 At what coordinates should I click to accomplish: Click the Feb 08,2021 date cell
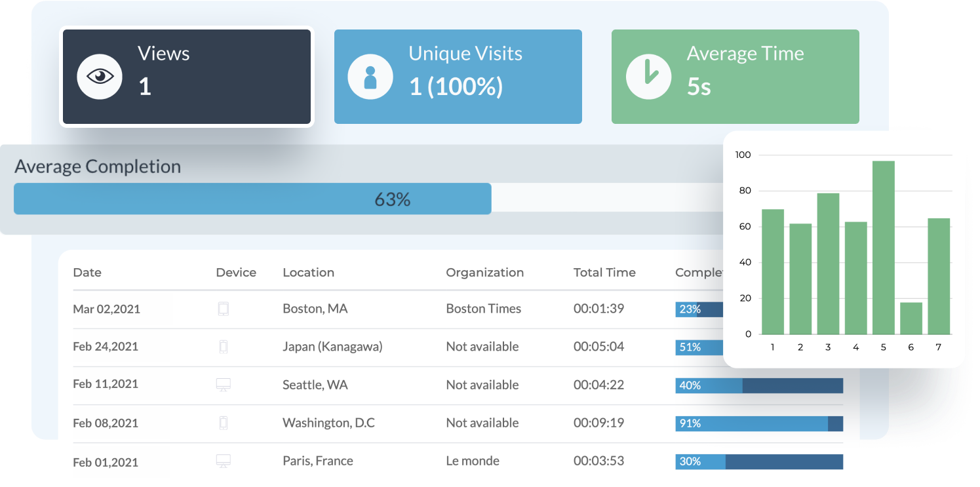coord(106,423)
